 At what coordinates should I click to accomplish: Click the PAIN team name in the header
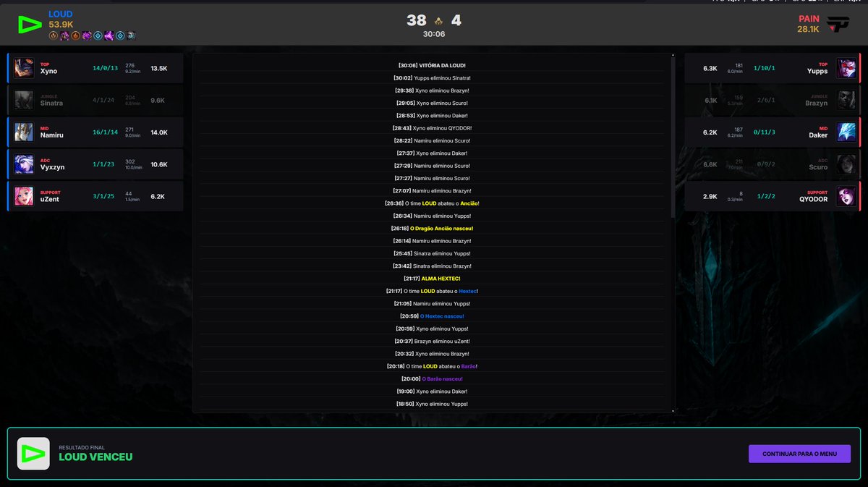tap(809, 19)
